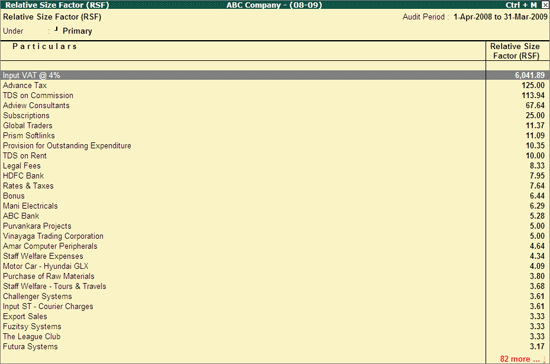Click the 125.00 RSF value

click(533, 85)
